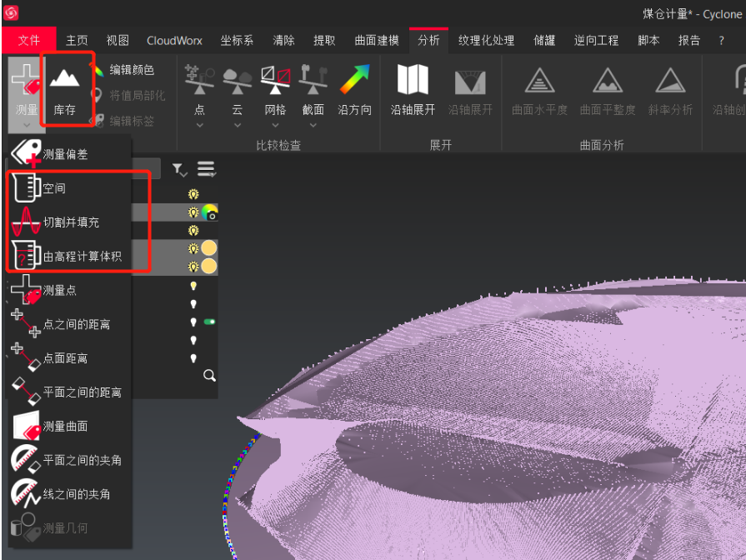Image resolution: width=746 pixels, height=560 pixels.
Task: Open the 报告 report tab
Action: point(689,41)
